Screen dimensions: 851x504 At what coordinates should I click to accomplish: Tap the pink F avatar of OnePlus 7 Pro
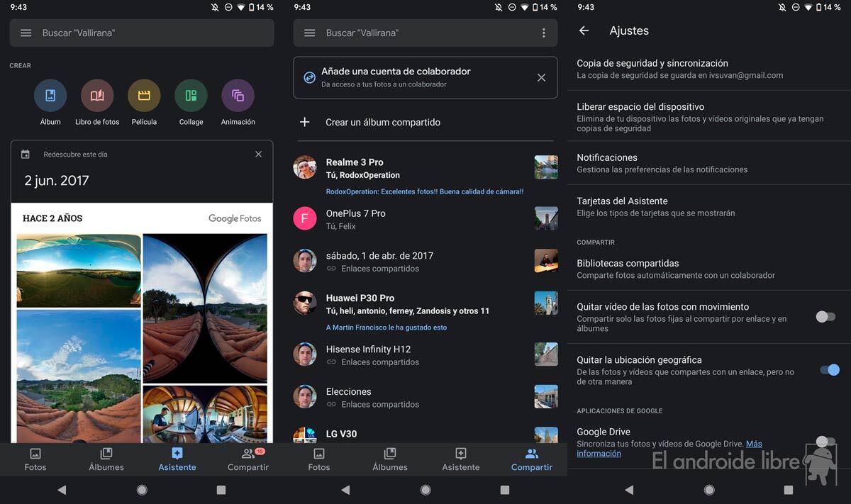305,218
